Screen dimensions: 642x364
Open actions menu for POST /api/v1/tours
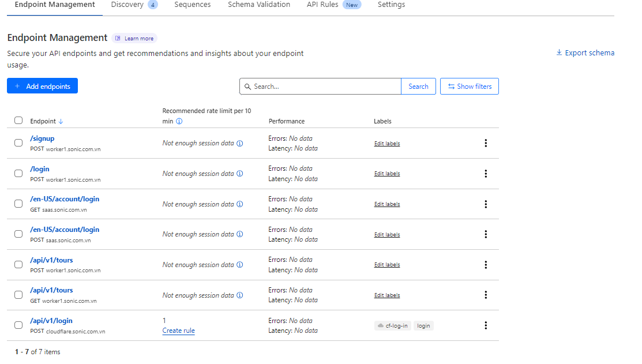tap(486, 265)
